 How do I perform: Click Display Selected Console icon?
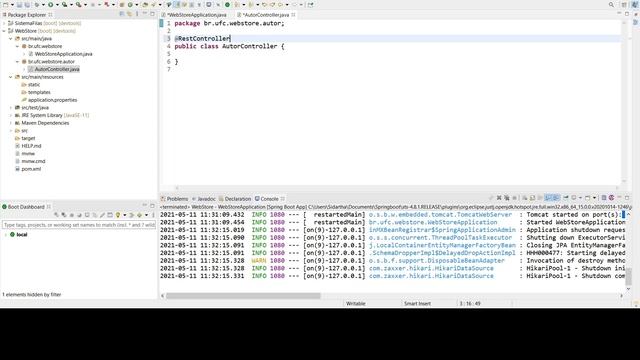pyautogui.click(x=573, y=198)
